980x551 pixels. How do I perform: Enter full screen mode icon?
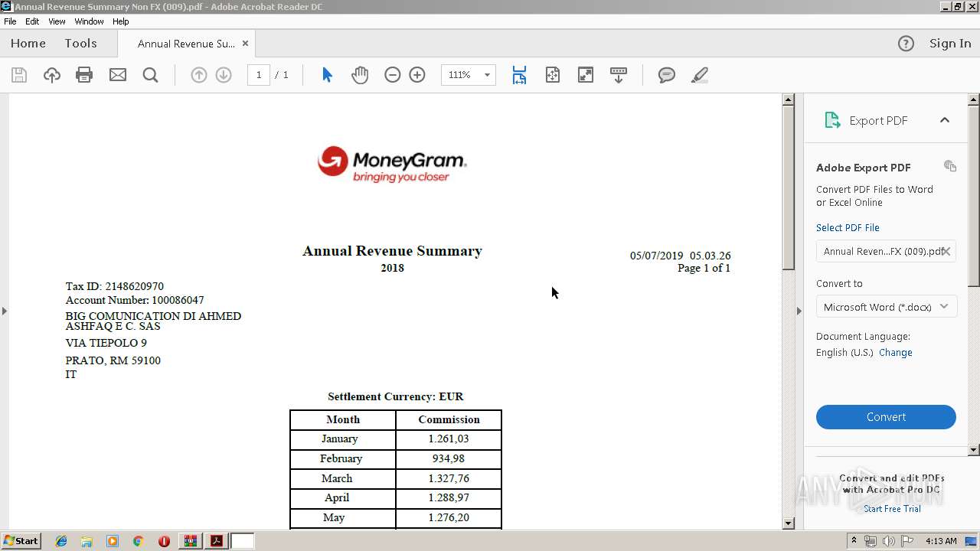[x=585, y=75]
